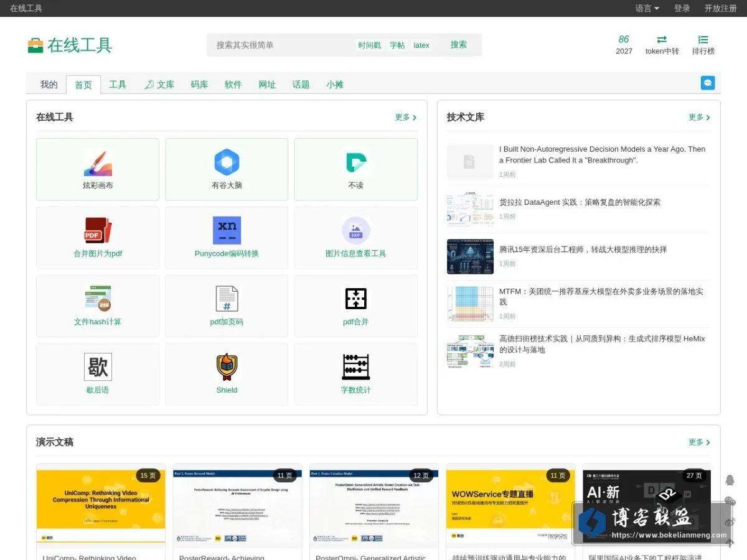This screenshot has width=747, height=560.
Task: Launch the 合并图片为pdf icon
Action: click(98, 230)
